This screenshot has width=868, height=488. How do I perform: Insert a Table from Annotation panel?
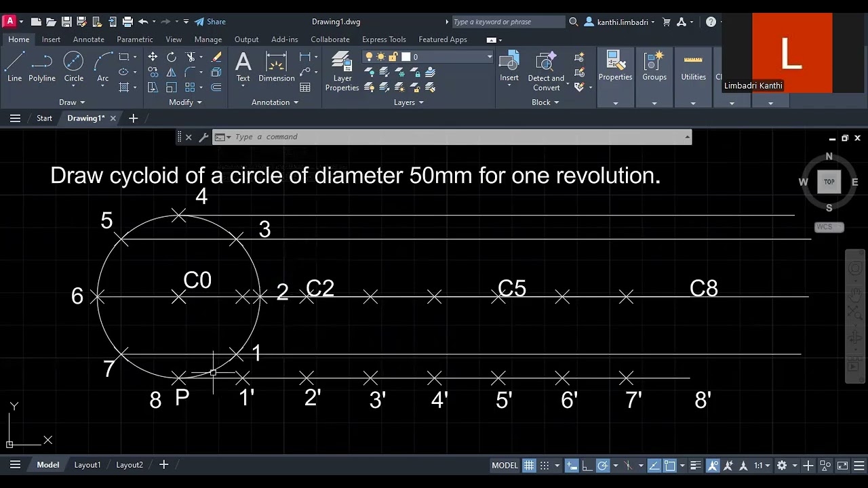coord(305,87)
